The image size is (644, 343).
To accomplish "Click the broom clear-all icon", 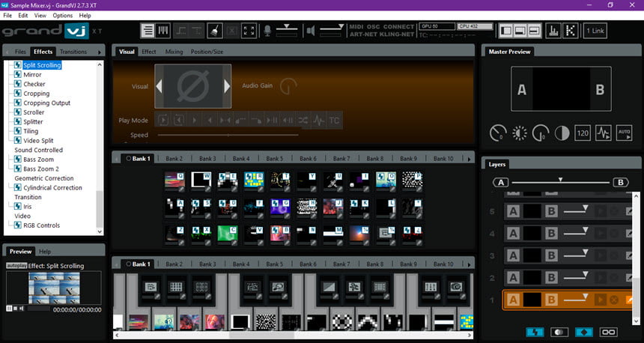I will tap(214, 31).
